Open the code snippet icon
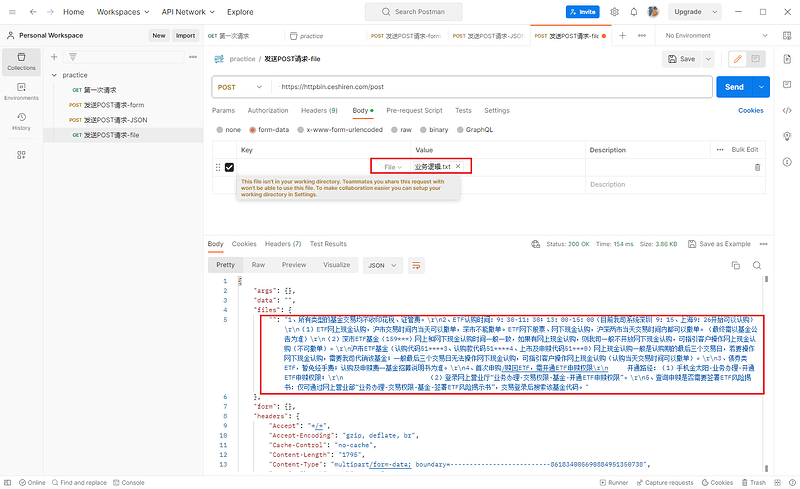 coord(787,110)
